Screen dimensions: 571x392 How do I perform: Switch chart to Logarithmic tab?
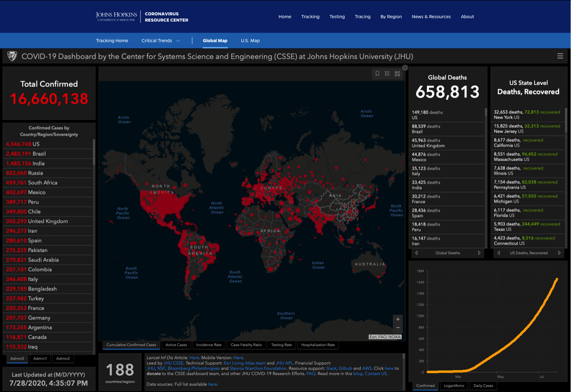pos(453,385)
